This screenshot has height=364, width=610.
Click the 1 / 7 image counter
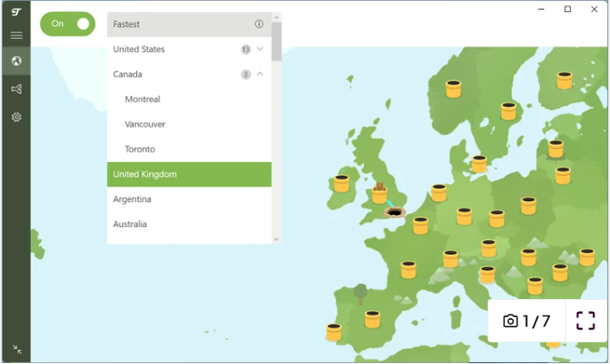pyautogui.click(x=536, y=321)
